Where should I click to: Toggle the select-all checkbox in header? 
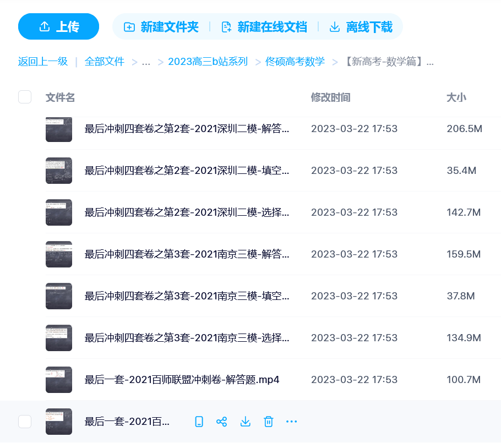point(25,97)
